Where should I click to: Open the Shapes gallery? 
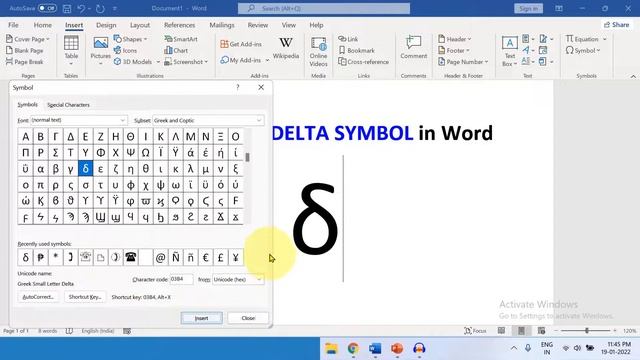130,39
